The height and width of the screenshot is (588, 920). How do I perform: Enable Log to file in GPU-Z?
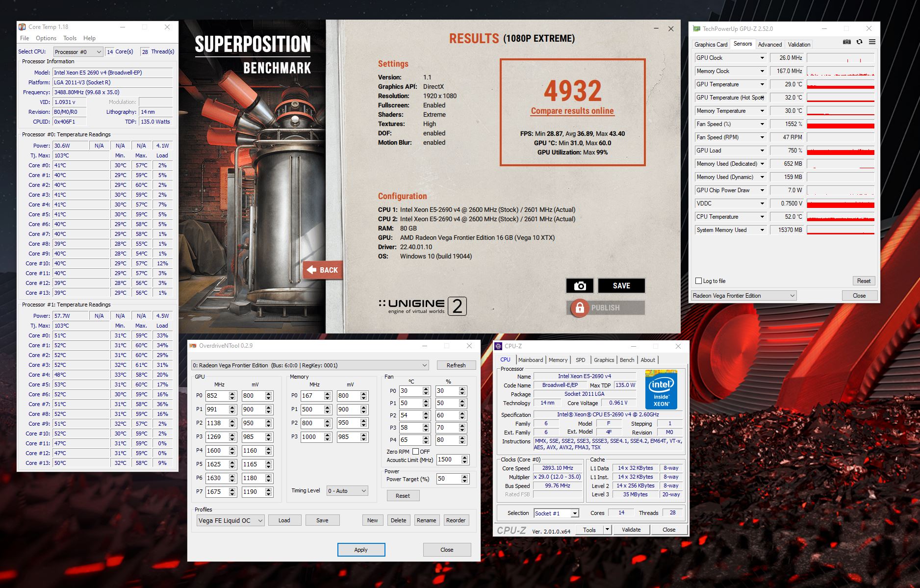699,281
